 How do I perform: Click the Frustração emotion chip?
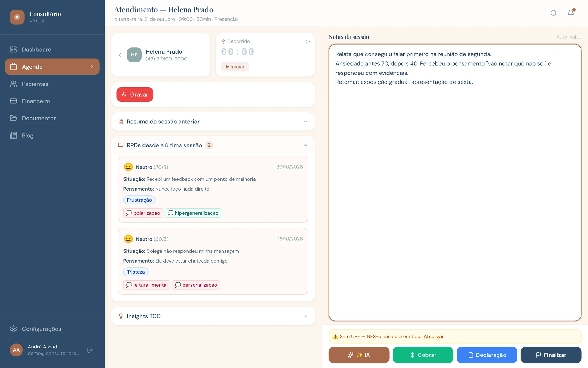[x=139, y=200]
